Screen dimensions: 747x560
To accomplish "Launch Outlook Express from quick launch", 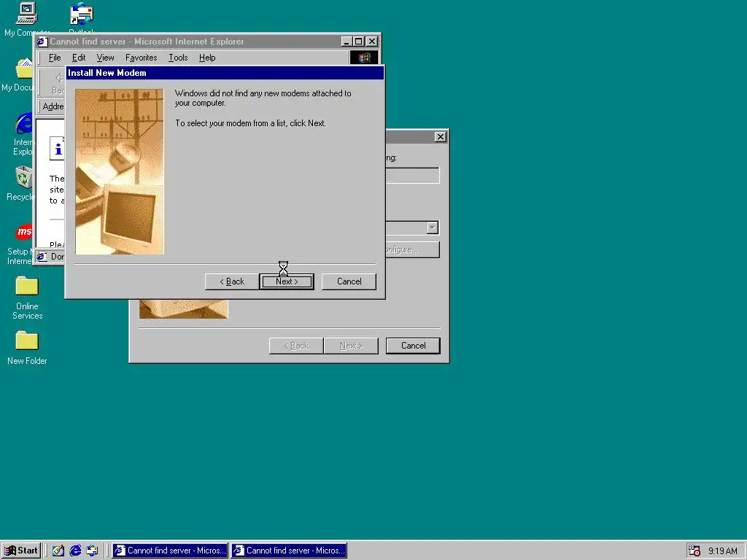I will pyautogui.click(x=93, y=551).
